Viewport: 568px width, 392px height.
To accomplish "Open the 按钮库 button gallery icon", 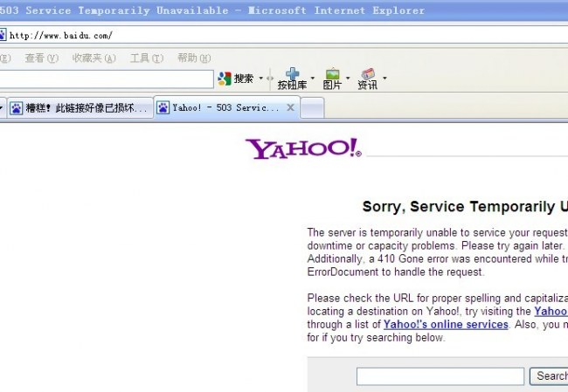I will tap(293, 73).
